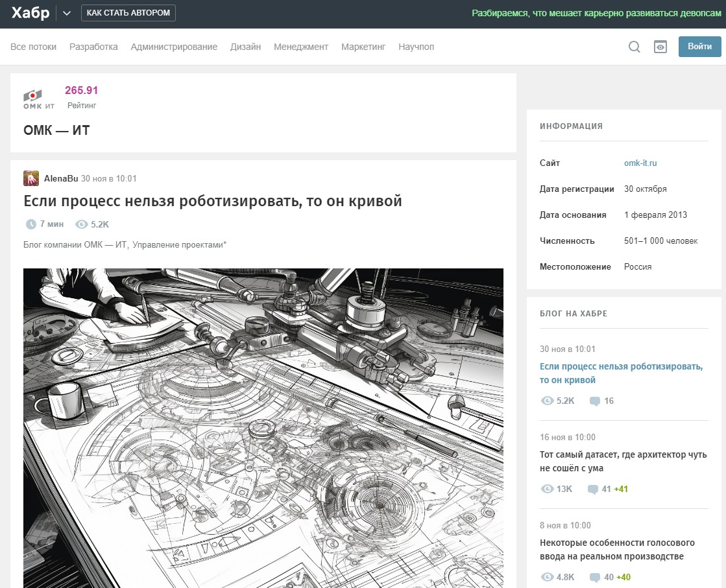Open comments icon showing 16 comments
This screenshot has height=588, width=726.
(x=595, y=401)
